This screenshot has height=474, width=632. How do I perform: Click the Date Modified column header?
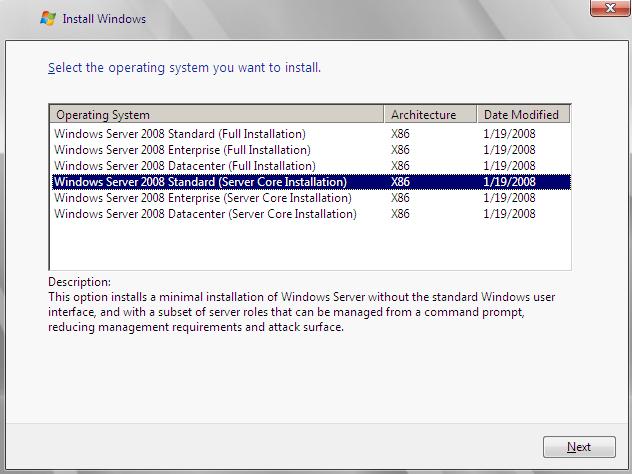coord(522,114)
